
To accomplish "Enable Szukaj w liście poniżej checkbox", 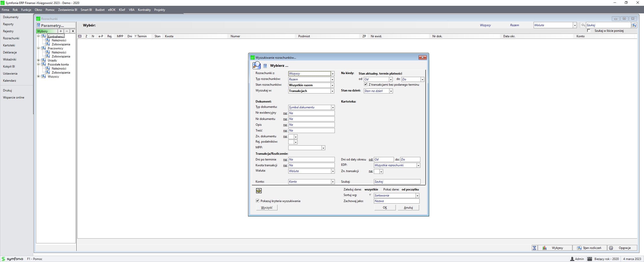I will coord(589,31).
